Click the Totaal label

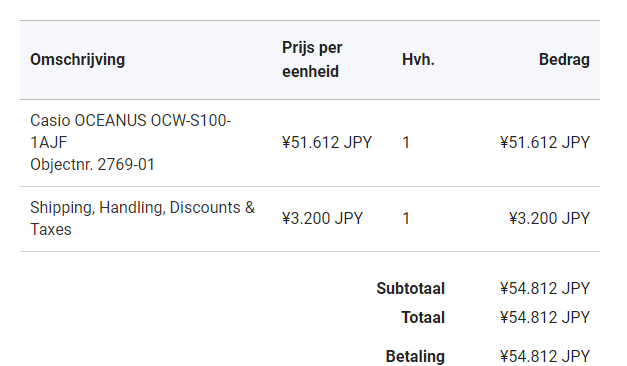(x=423, y=317)
